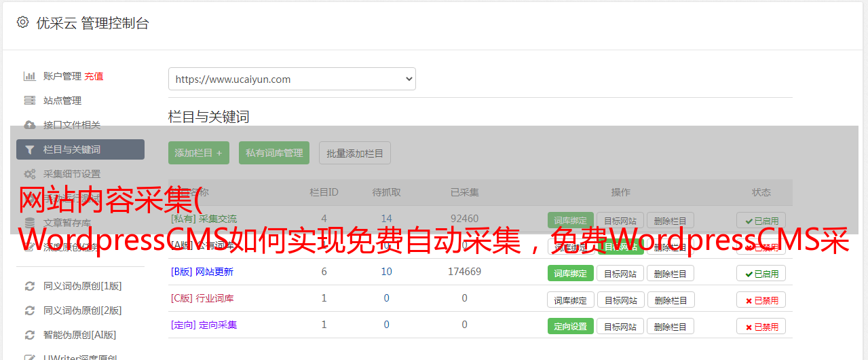The height and width of the screenshot is (360, 868).
Task: Open the [B版] 网站更新 column link
Action: 202,272
